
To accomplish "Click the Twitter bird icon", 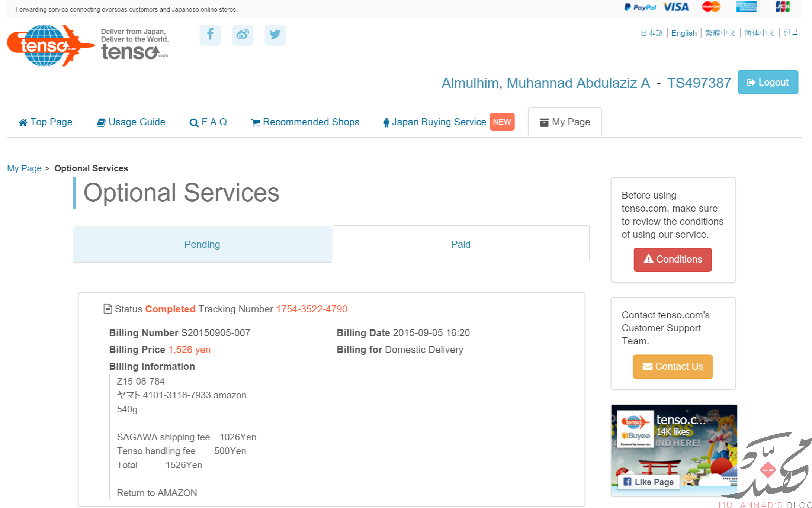I will 275,35.
